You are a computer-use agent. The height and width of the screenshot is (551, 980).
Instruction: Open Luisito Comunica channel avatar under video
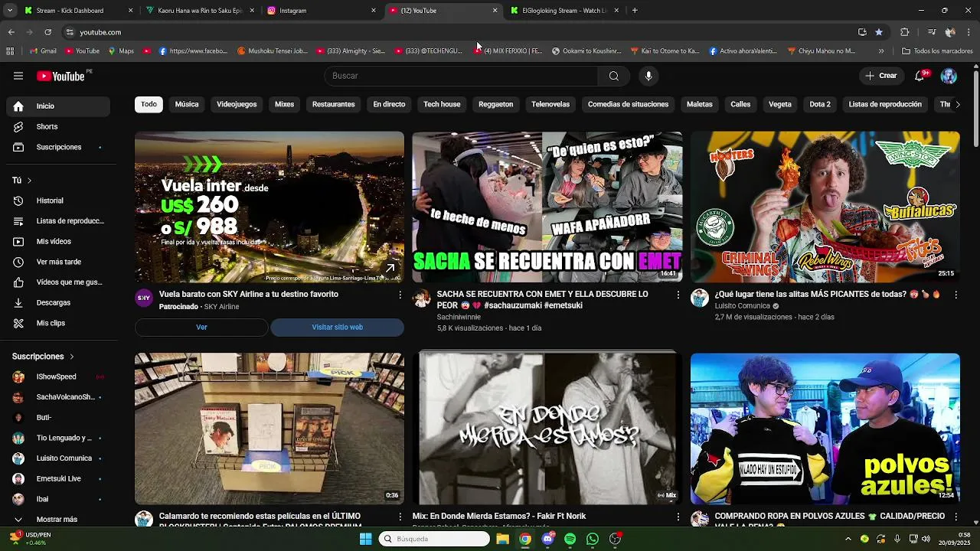point(700,298)
